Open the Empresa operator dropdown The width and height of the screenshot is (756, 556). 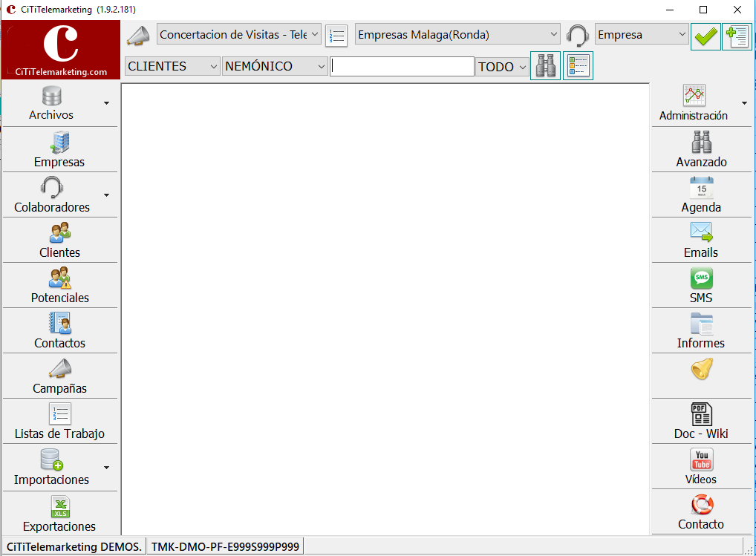pos(641,35)
